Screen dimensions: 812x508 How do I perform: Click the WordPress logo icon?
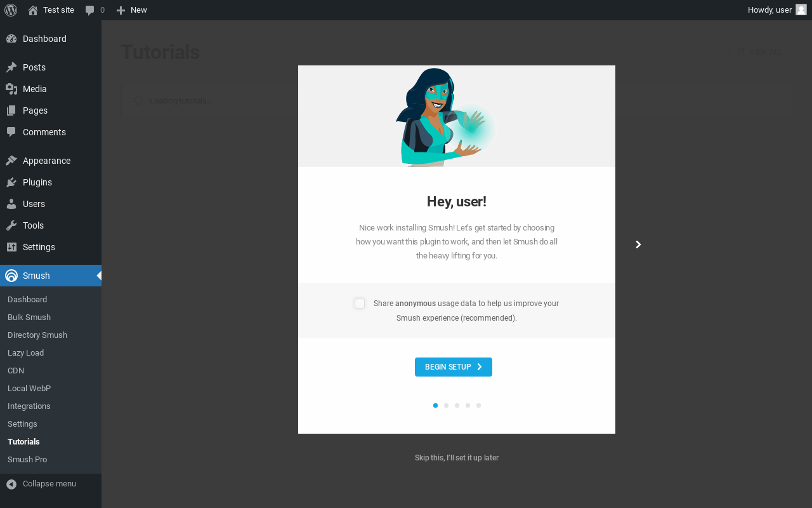coord(11,10)
